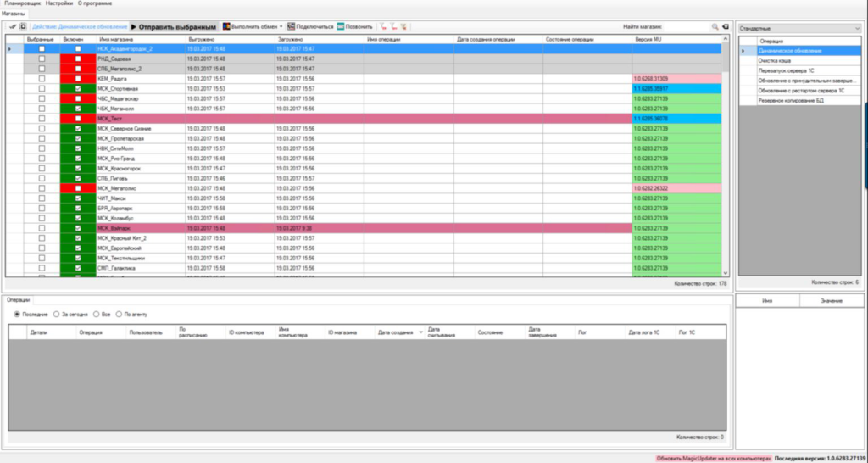Screen dimensions: 868x463
Task: Sort by Версия MU column header
Action: 677,39
